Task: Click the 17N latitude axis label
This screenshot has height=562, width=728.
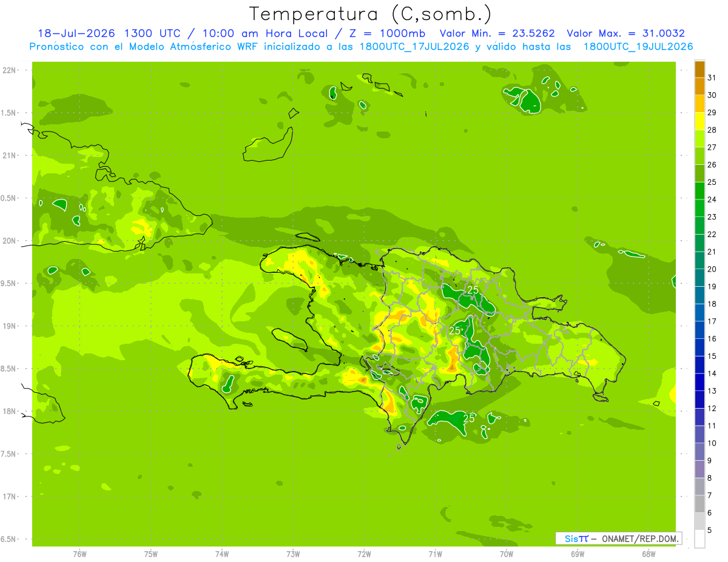Action: (x=8, y=497)
